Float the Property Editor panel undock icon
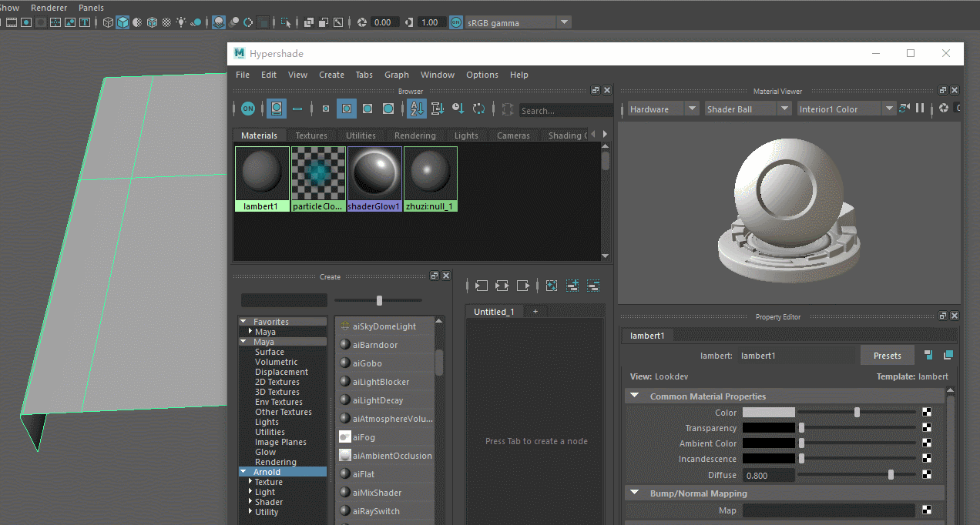The image size is (980, 525). [x=943, y=316]
